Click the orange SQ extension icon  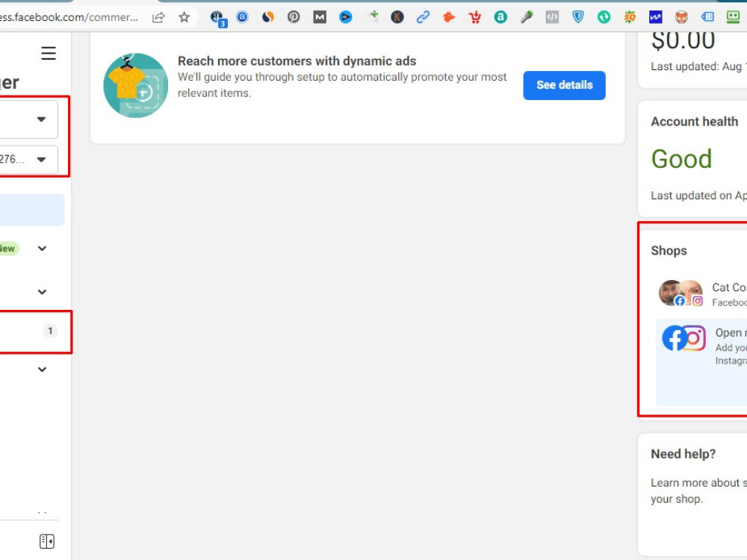(630, 17)
